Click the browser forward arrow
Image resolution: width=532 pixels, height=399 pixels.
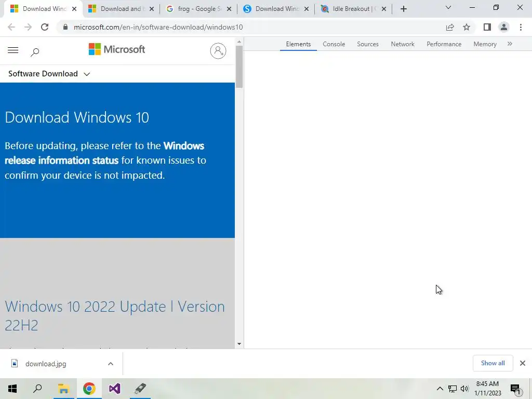point(28,27)
